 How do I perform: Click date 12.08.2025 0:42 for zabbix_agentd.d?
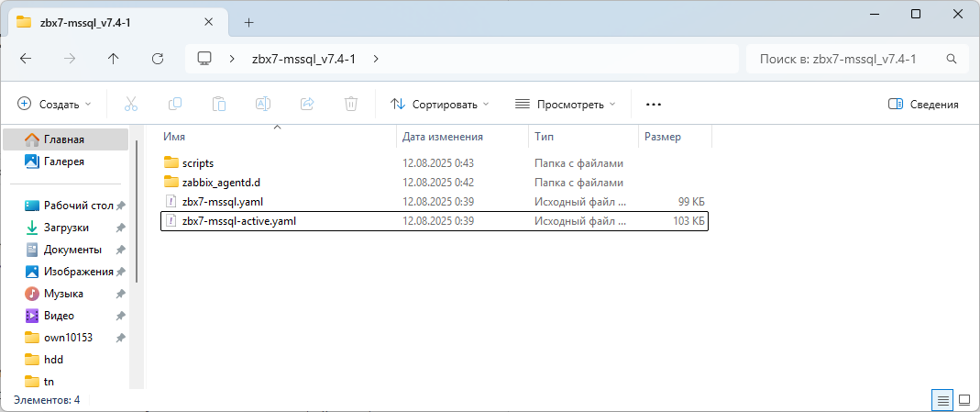tap(438, 183)
